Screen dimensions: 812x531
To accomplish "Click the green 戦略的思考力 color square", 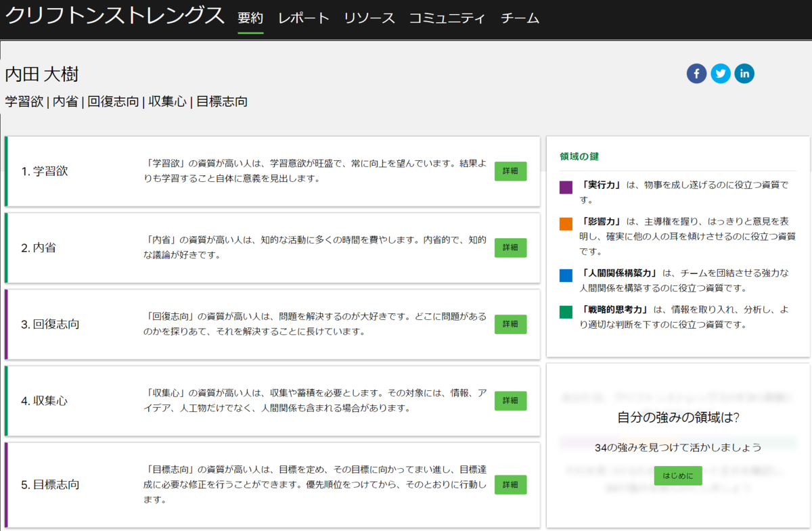I will pyautogui.click(x=566, y=313).
